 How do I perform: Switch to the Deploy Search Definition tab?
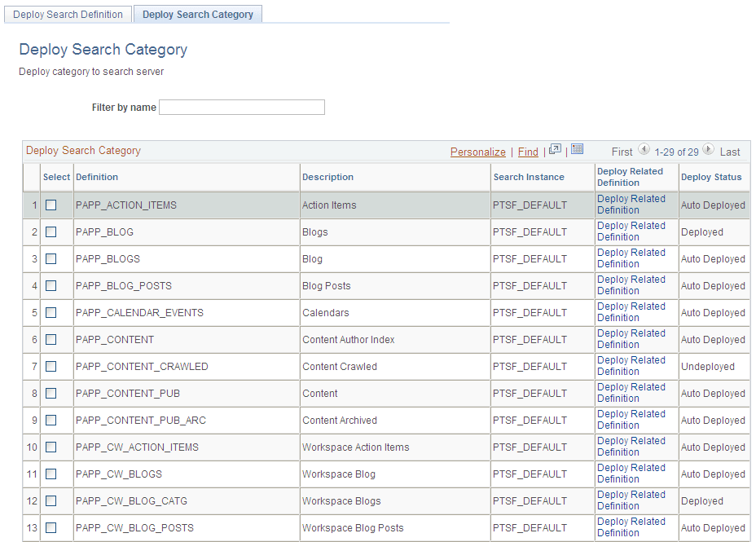pyautogui.click(x=68, y=14)
